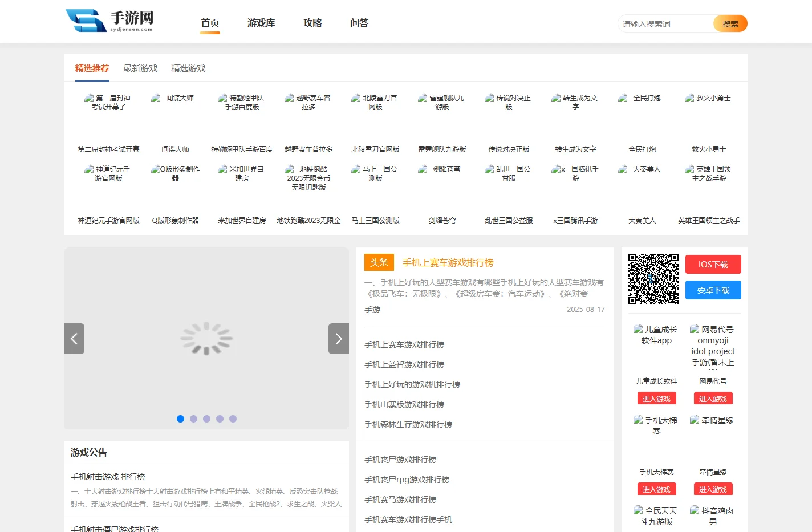
Task: Switch to the 最新游戏 tab
Action: (x=140, y=68)
